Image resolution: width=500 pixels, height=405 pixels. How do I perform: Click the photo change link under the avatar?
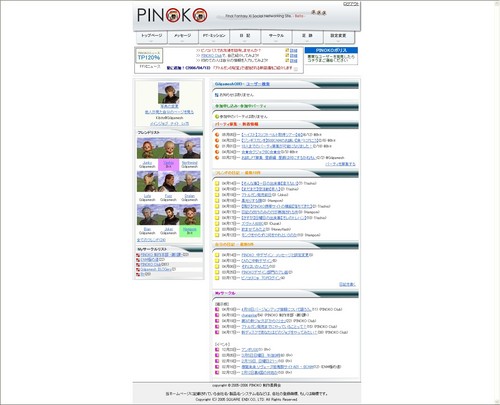(x=169, y=106)
